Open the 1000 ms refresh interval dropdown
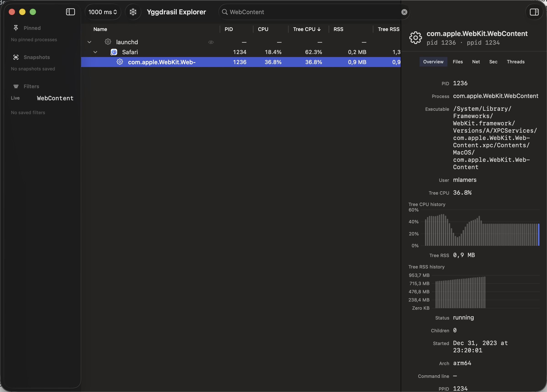Screen dimensions: 547x392 pyautogui.click(x=103, y=12)
